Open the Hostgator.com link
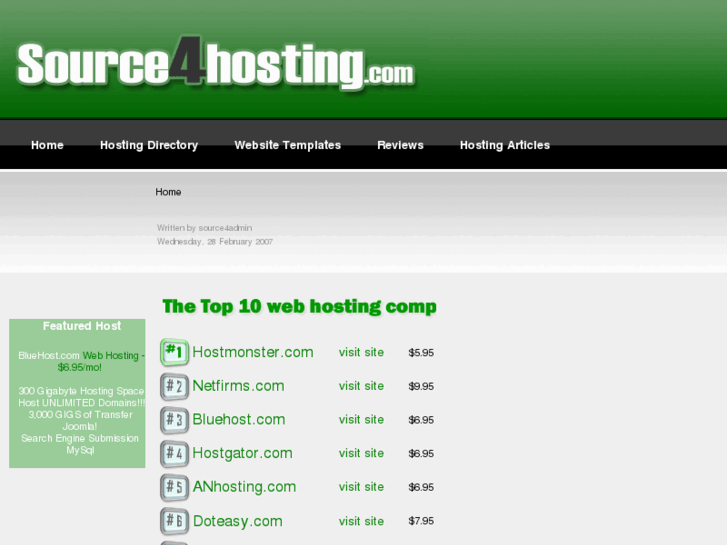Screen dimensions: 727x545 pos(242,453)
